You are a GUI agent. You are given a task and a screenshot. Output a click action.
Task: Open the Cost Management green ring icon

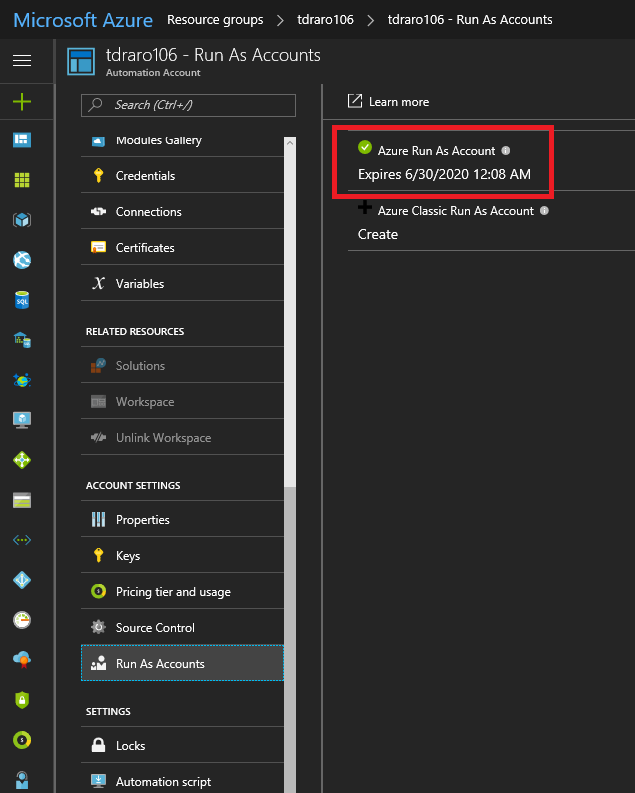point(22,740)
